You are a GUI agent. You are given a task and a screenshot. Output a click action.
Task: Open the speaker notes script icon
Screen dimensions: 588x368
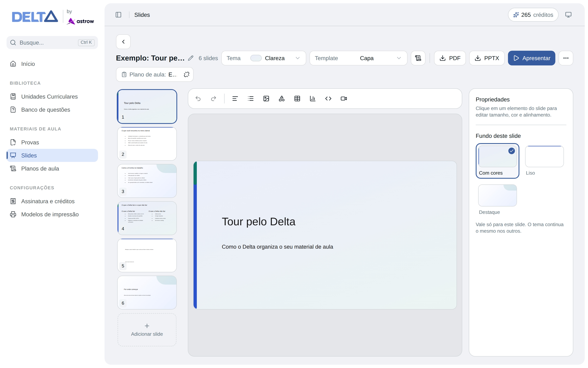coord(418,58)
